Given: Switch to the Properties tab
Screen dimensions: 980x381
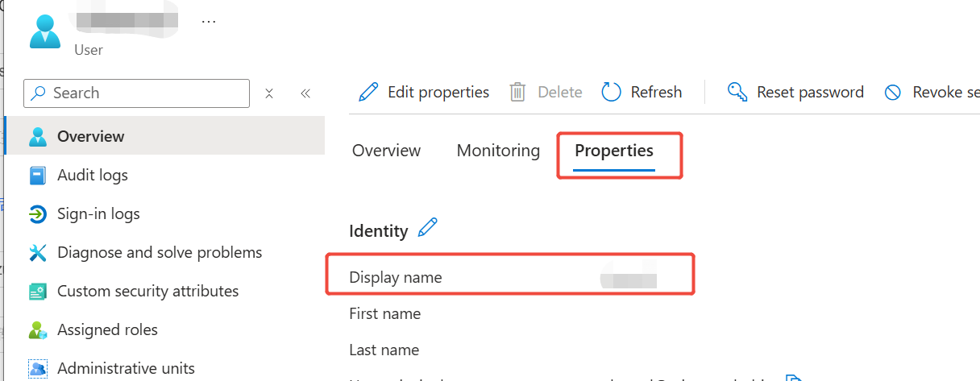Looking at the screenshot, I should pyautogui.click(x=614, y=151).
